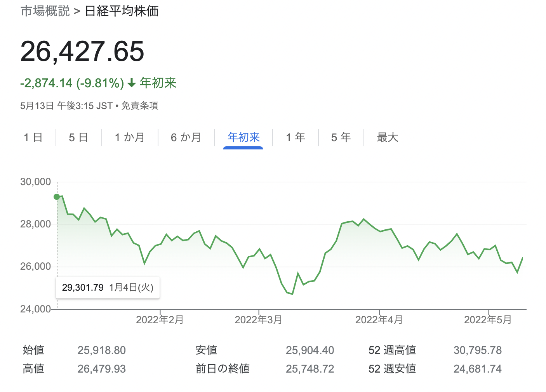Select the 5 日 range tab
Screen dimensions: 546x392
78,137
